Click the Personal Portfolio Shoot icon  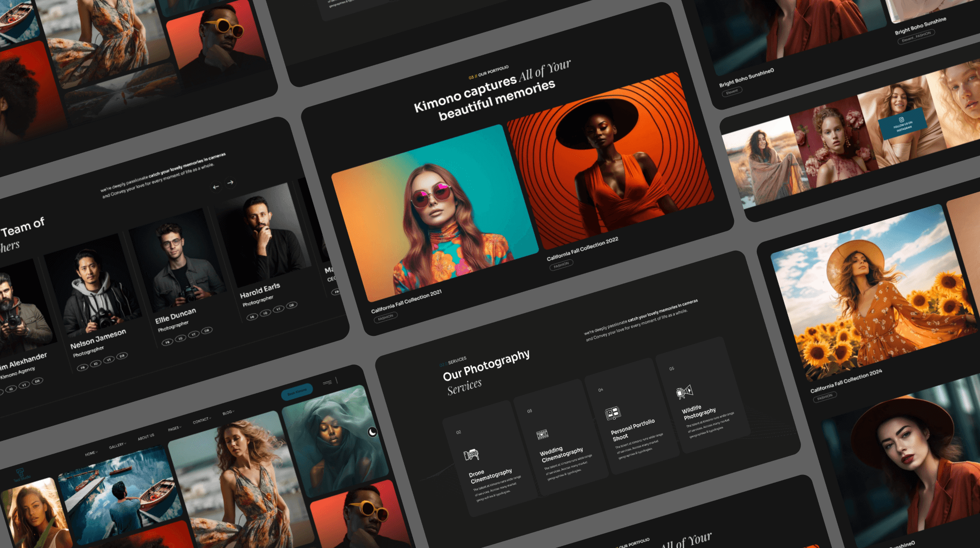pos(613,414)
